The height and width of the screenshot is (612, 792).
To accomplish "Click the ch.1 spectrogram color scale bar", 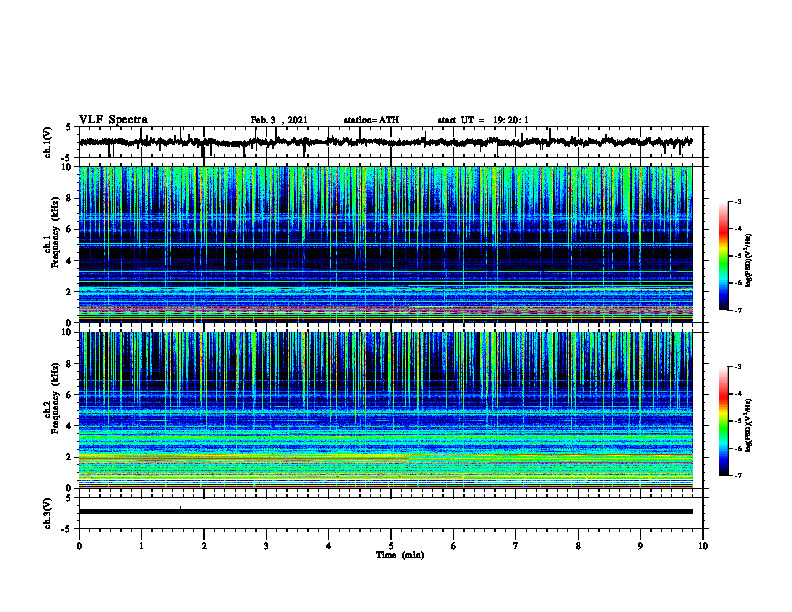I will point(723,256).
